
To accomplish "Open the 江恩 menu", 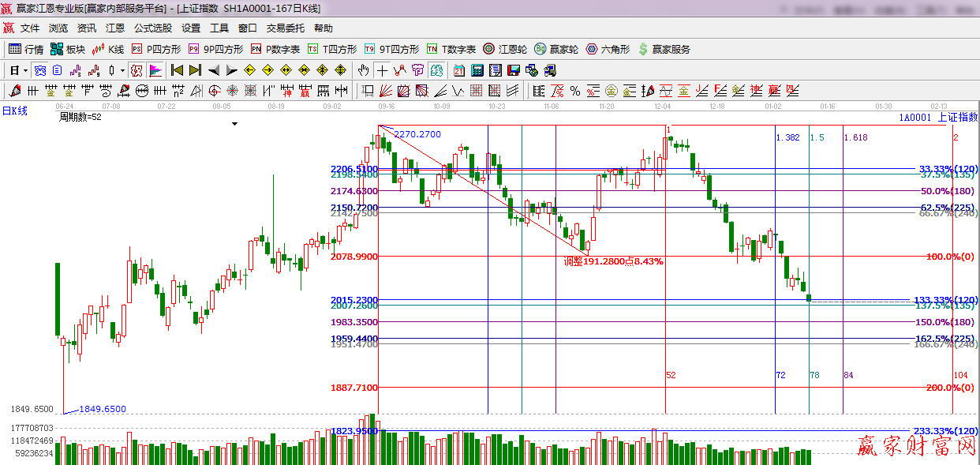I will click(115, 28).
